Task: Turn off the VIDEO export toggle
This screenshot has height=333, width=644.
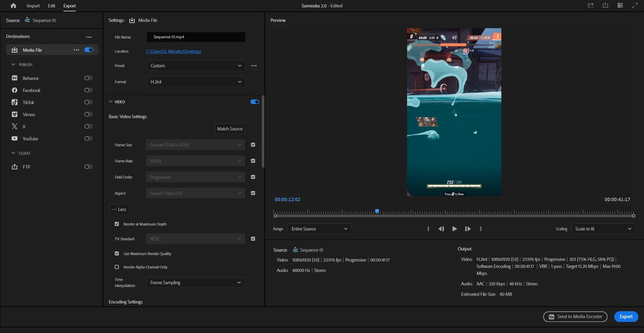Action: tap(255, 102)
